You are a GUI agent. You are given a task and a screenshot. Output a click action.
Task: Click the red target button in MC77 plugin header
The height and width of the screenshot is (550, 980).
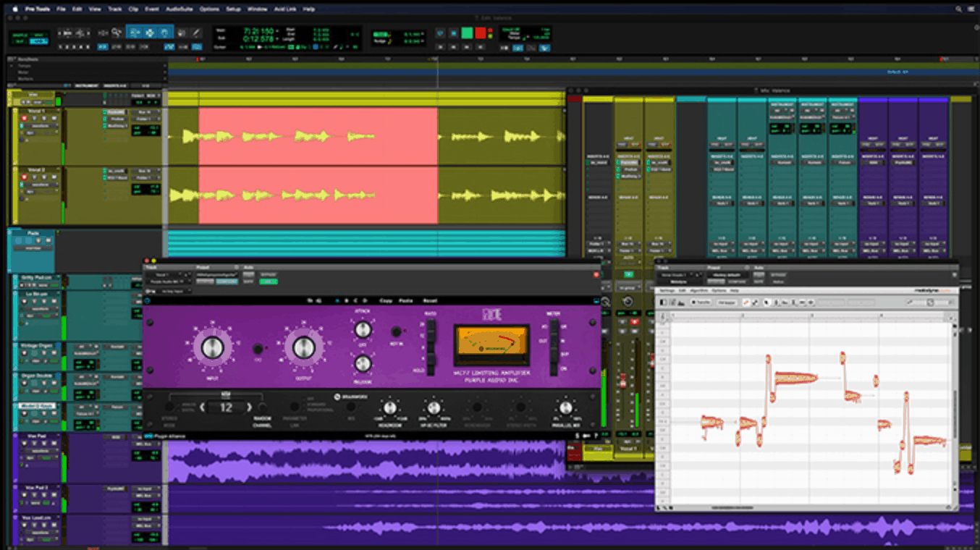tap(596, 274)
